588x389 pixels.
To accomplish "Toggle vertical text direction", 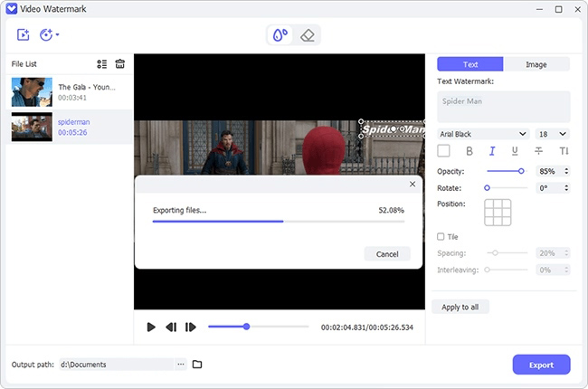I will point(564,151).
